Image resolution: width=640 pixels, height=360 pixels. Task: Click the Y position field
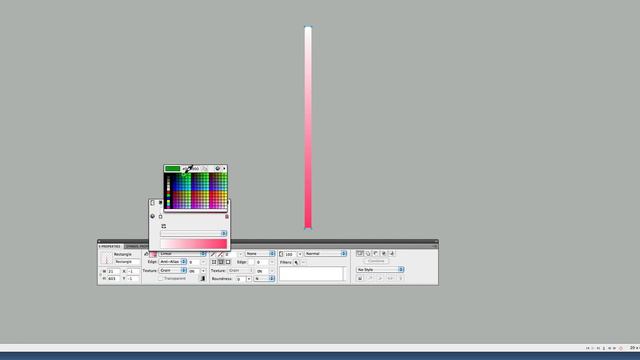click(x=133, y=279)
